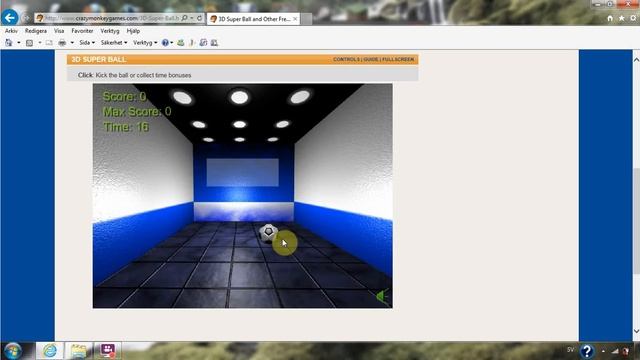
Task: Expand the address bar dropdown arrow
Action: pos(192,18)
